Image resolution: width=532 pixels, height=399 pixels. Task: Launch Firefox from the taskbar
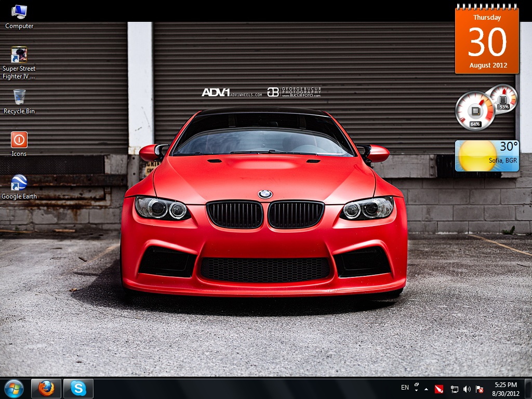[46, 389]
